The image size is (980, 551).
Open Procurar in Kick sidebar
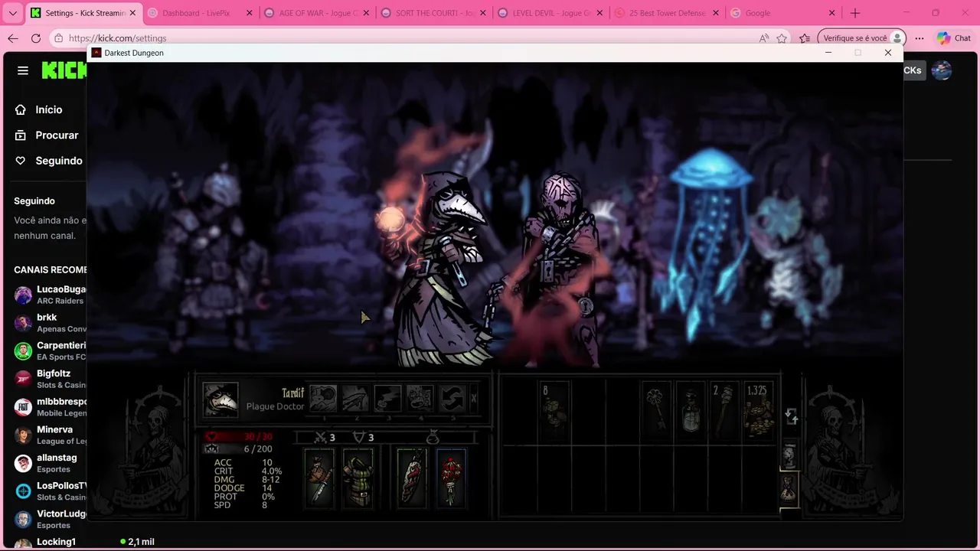click(46, 135)
